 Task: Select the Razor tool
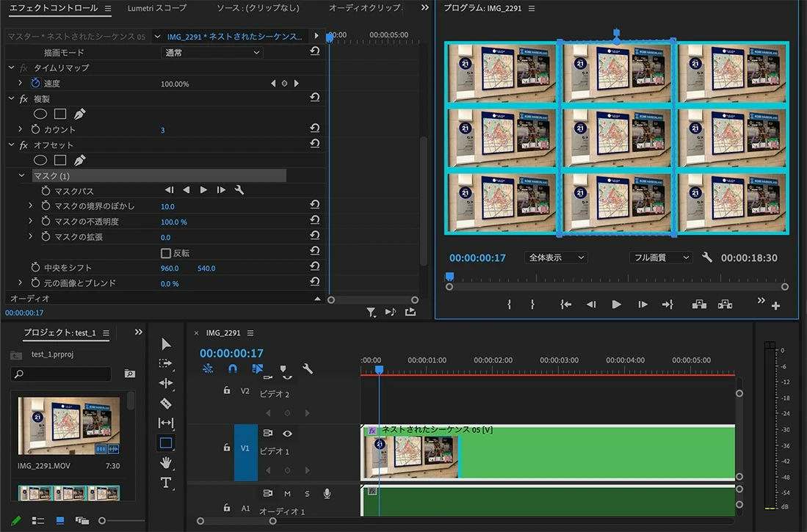tap(166, 403)
